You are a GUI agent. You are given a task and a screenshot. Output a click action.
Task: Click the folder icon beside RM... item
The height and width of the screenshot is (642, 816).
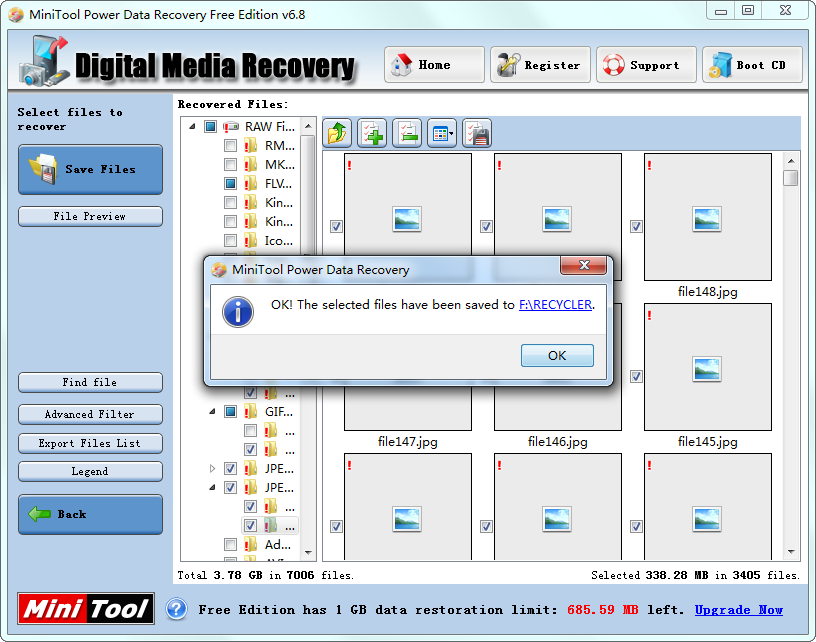(250, 146)
